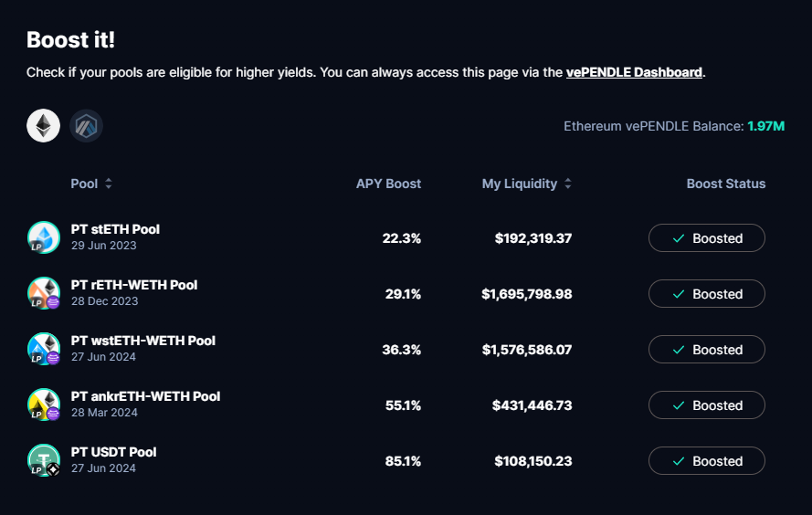Open the PT USDT Pool name
Screen dimensions: 812x515
[113, 452]
